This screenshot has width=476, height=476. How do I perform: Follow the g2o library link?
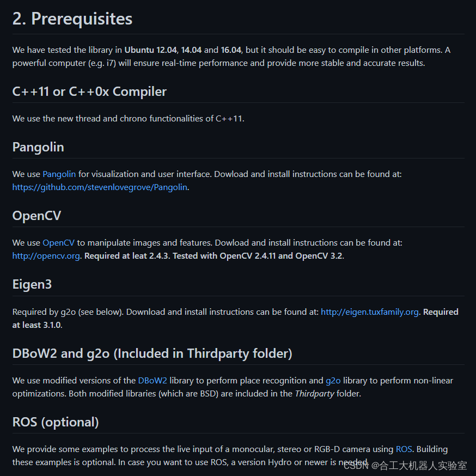[x=333, y=381]
